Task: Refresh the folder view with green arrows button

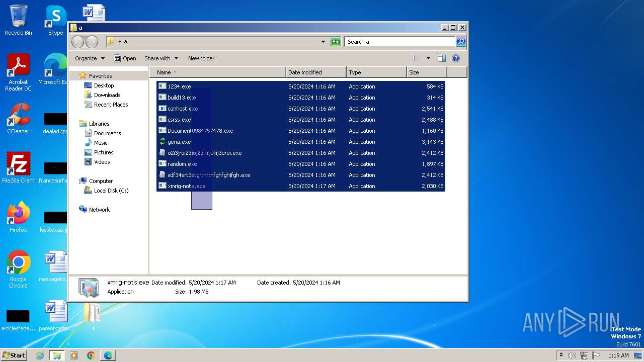Action: pos(336,42)
